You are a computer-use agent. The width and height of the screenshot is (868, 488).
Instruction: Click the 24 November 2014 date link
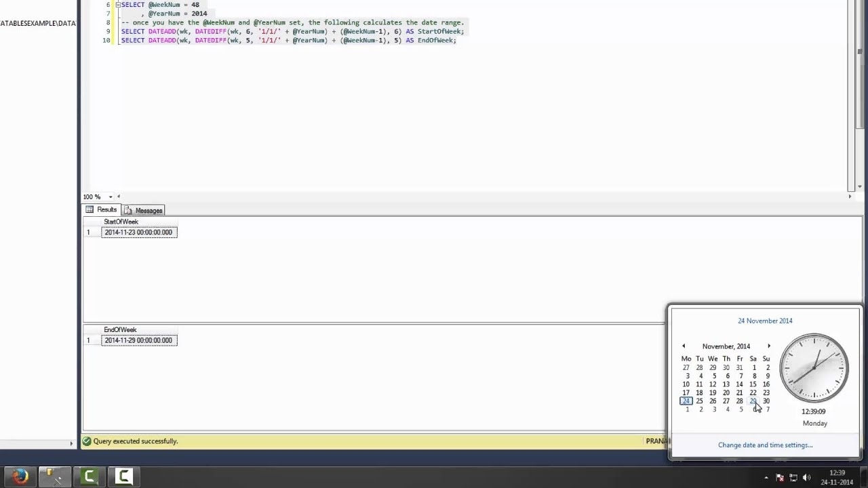pyautogui.click(x=765, y=321)
